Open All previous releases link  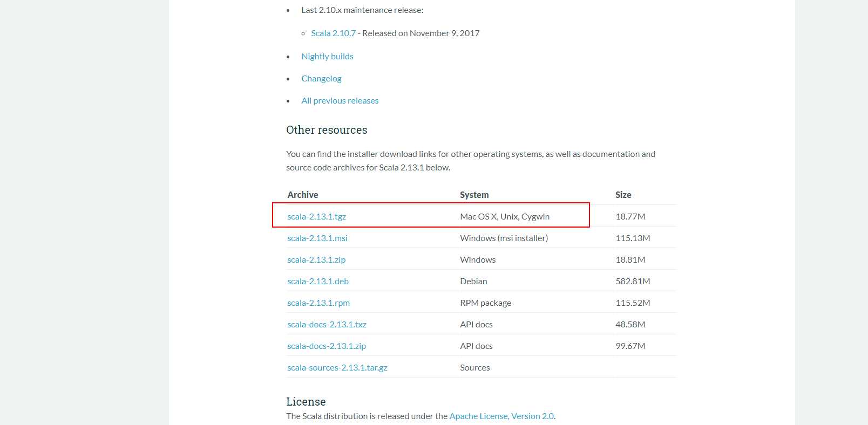[x=340, y=101]
